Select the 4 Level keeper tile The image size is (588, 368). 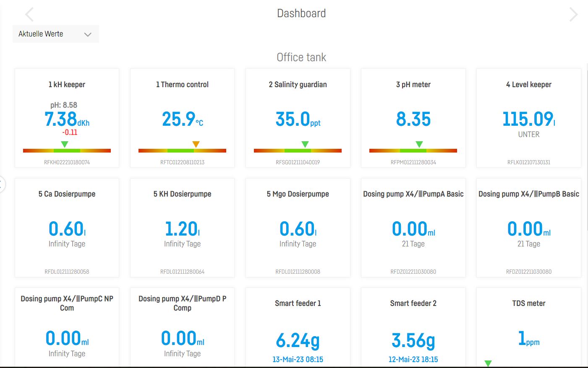[528, 118]
